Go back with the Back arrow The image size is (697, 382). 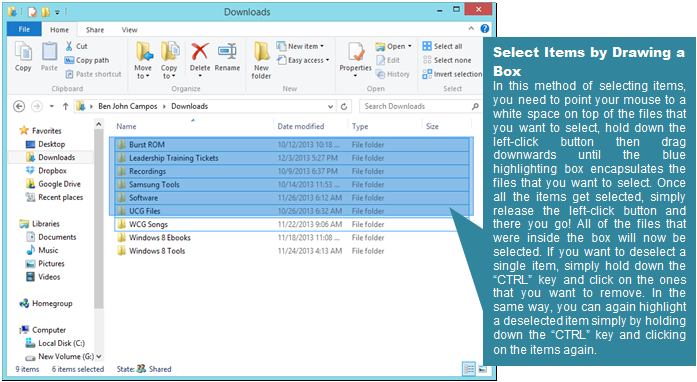19,106
